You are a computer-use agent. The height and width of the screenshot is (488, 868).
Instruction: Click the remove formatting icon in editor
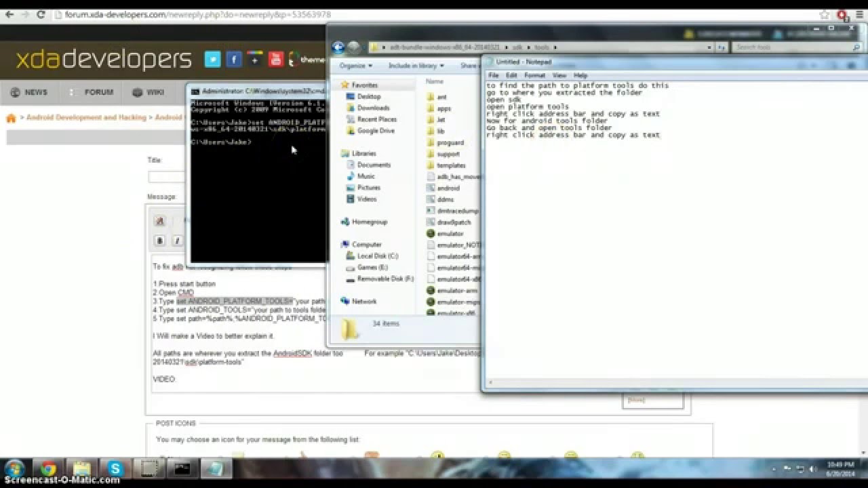tap(160, 221)
